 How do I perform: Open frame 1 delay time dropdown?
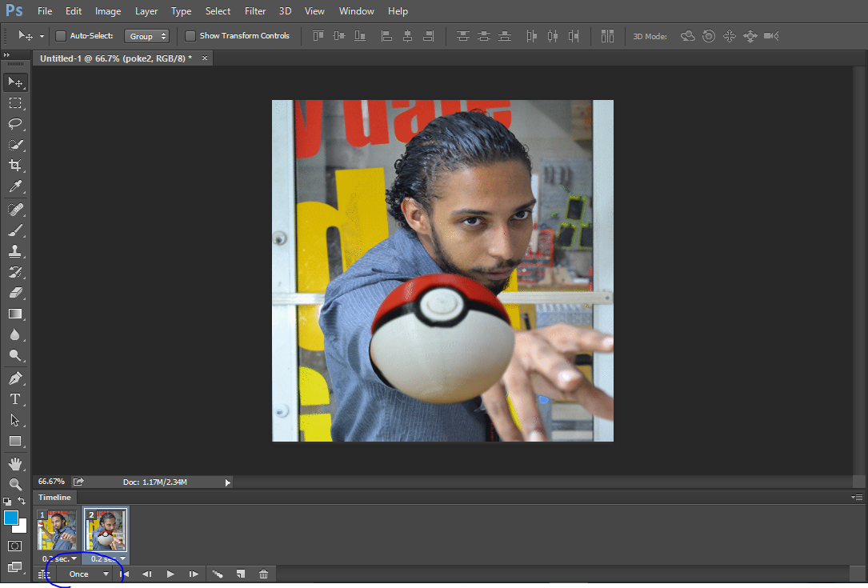(x=74, y=558)
